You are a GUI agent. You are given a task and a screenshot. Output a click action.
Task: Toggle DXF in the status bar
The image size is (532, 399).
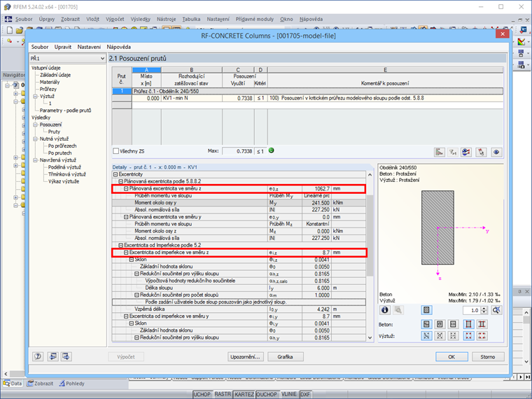pyautogui.click(x=305, y=394)
